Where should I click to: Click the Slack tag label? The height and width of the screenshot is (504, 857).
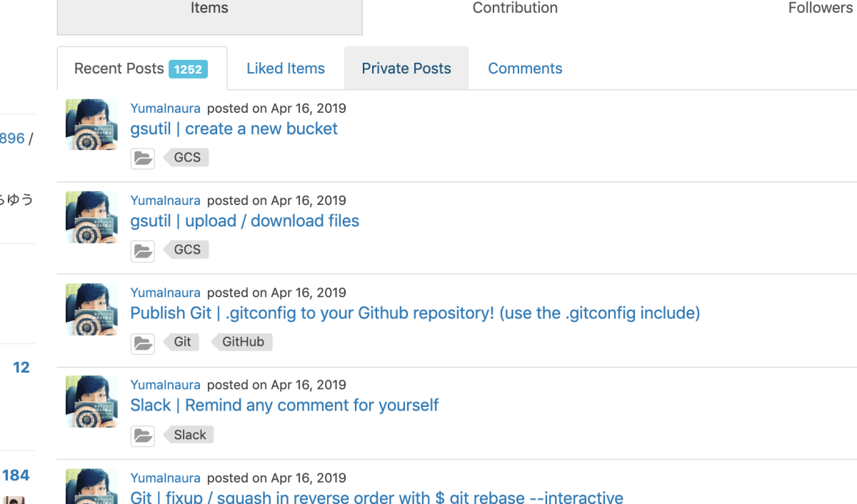pos(189,435)
